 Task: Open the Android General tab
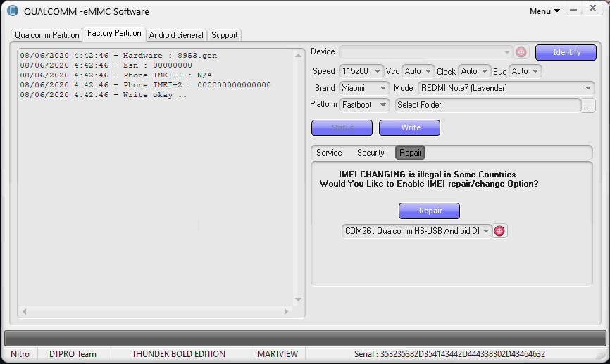[x=176, y=35]
